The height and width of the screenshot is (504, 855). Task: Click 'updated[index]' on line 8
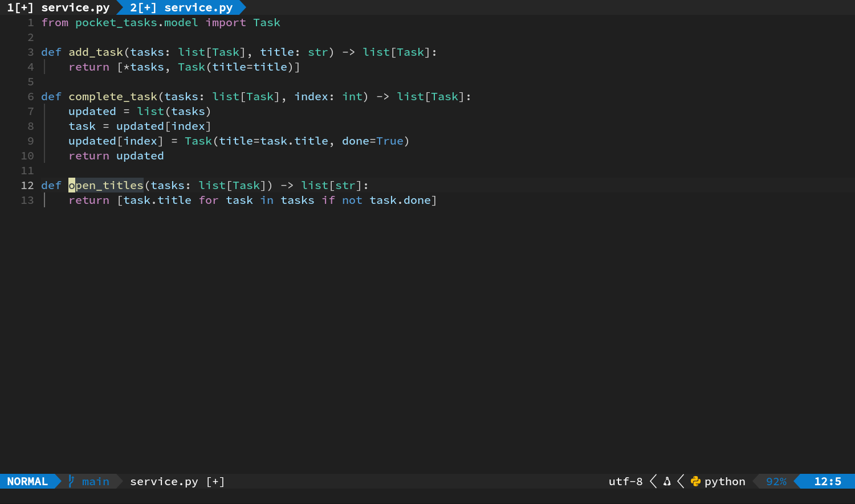point(164,126)
